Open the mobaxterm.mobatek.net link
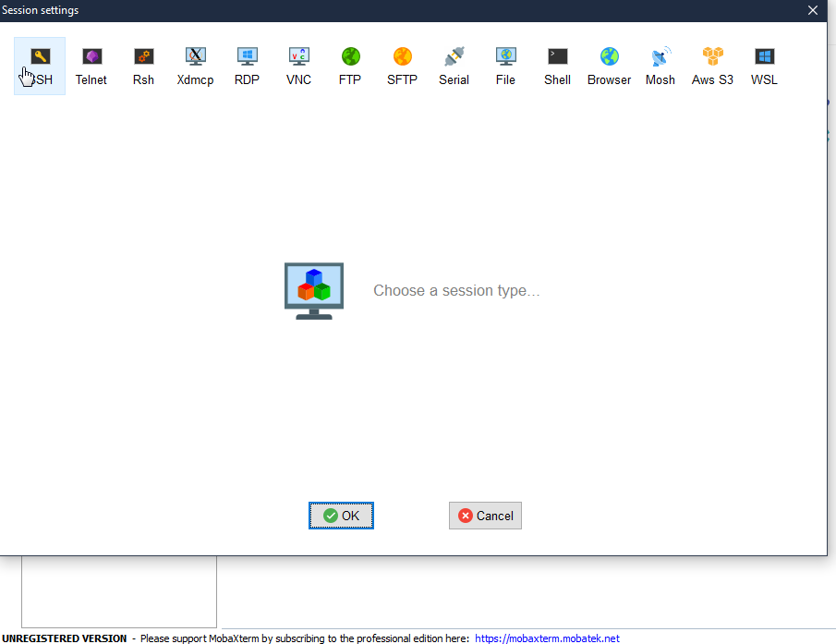The width and height of the screenshot is (836, 644). click(547, 638)
